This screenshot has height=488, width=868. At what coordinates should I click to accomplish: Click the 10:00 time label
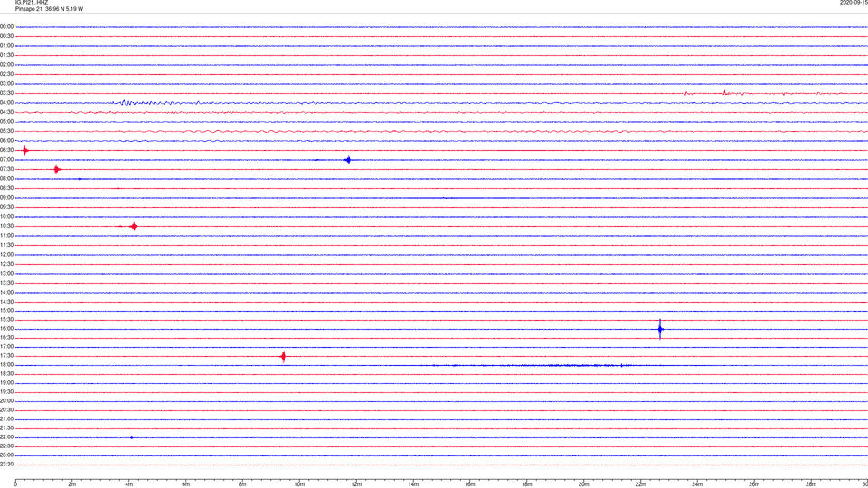click(x=7, y=217)
